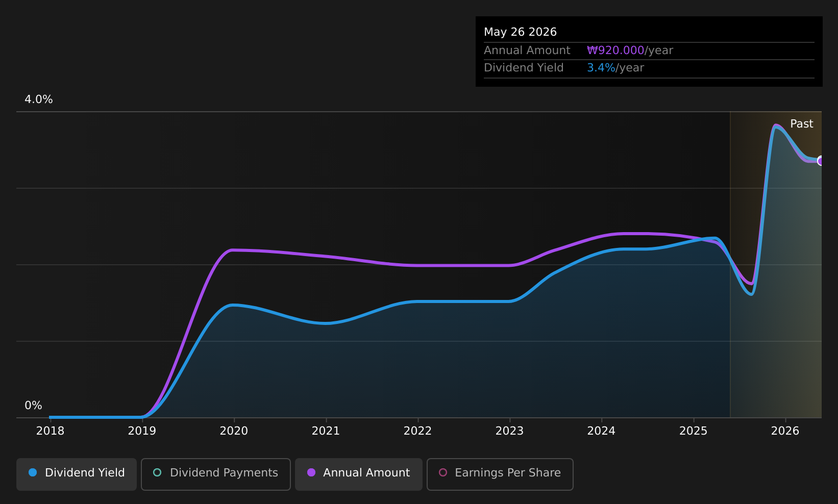The image size is (838, 504).
Task: Click the 'Past' label in chart
Action: click(x=801, y=124)
